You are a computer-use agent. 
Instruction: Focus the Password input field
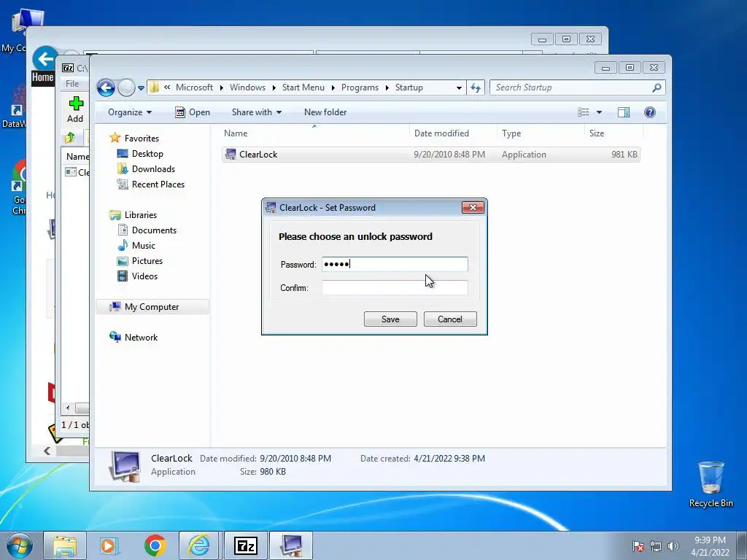[395, 264]
